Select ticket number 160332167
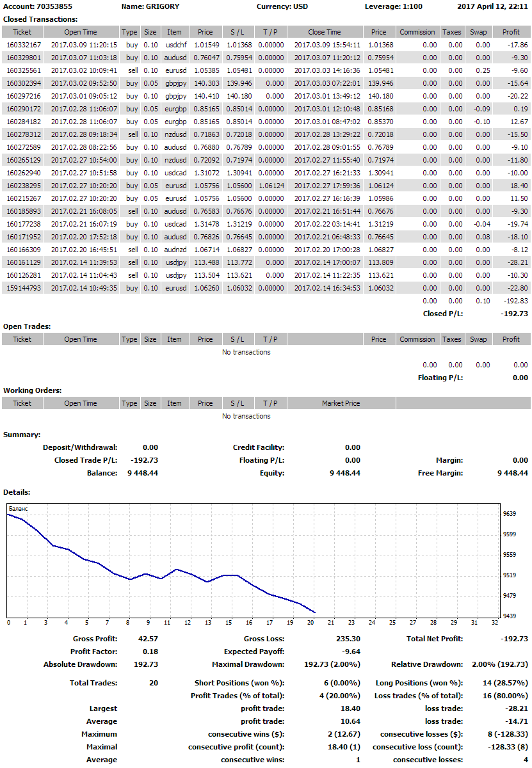532x768 pixels. click(24, 45)
